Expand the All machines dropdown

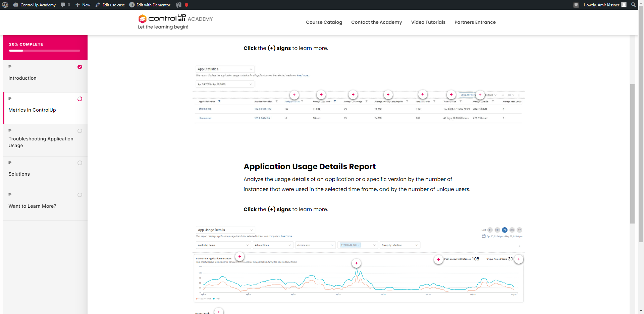click(273, 245)
